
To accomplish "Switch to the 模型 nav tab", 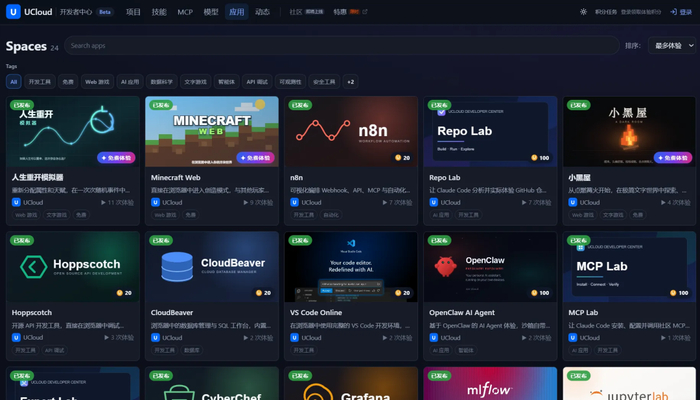I will pos(211,12).
